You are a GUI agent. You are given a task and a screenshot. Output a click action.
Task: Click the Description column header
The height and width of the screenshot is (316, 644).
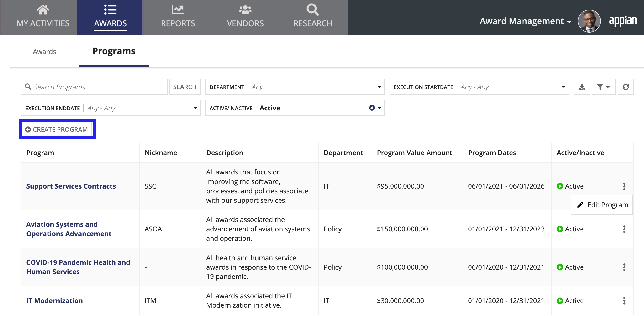tap(224, 153)
